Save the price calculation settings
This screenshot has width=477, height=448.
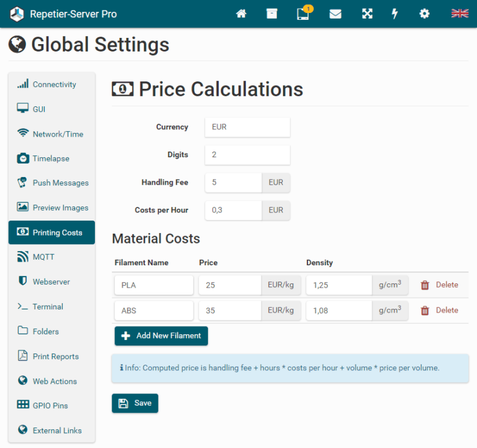click(135, 403)
